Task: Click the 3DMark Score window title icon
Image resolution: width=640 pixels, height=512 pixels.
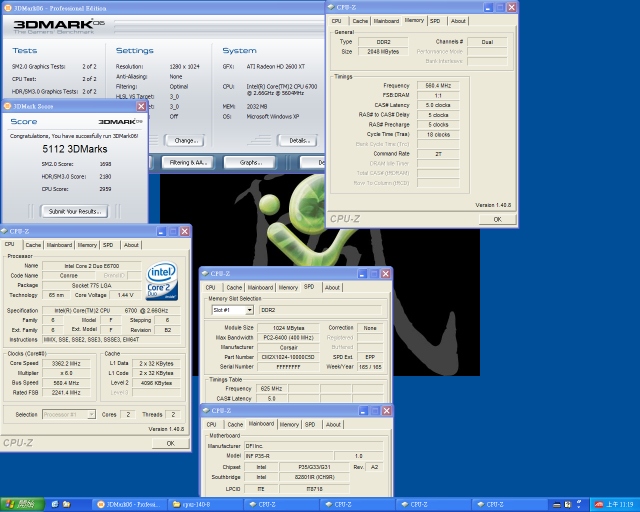Action: (x=7, y=106)
